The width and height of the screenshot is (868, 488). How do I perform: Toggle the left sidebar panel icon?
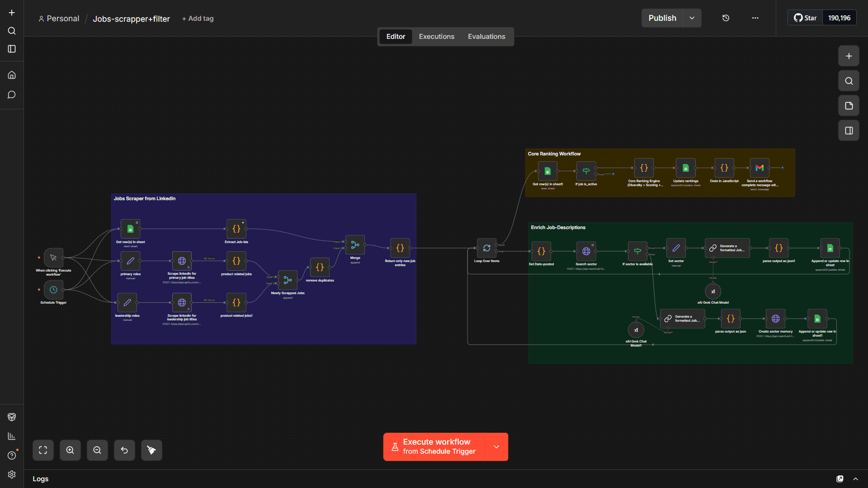point(12,49)
